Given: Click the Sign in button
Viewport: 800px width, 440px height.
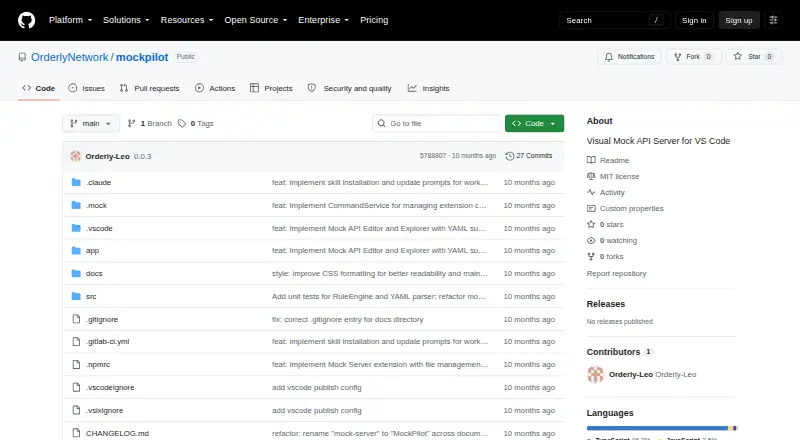Looking at the screenshot, I should point(694,20).
